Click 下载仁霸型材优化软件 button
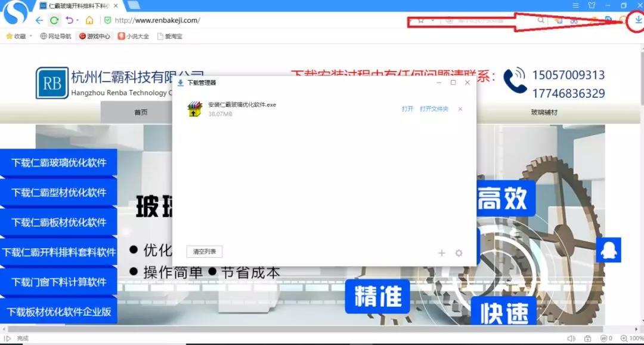Screen dimensions: 644x345 click(58, 192)
